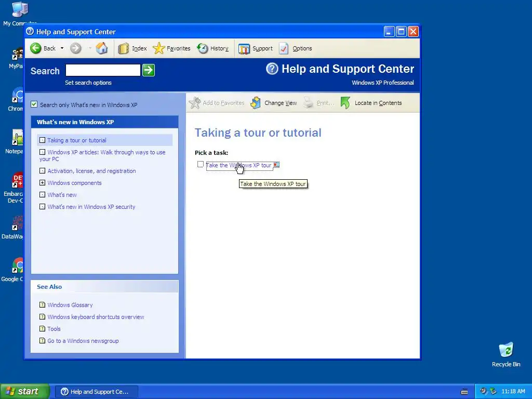Open What's new in Windows XP security
The height and width of the screenshot is (399, 532).
pyautogui.click(x=91, y=207)
